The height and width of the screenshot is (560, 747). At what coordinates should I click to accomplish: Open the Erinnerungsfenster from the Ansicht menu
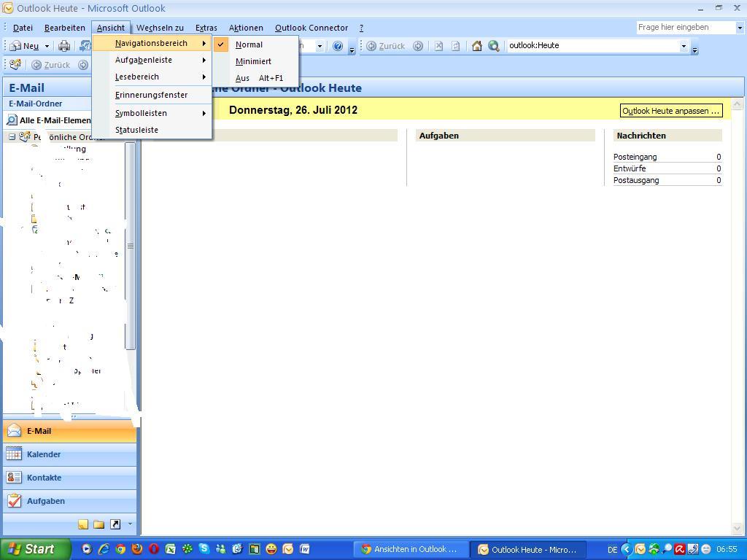[x=152, y=95]
